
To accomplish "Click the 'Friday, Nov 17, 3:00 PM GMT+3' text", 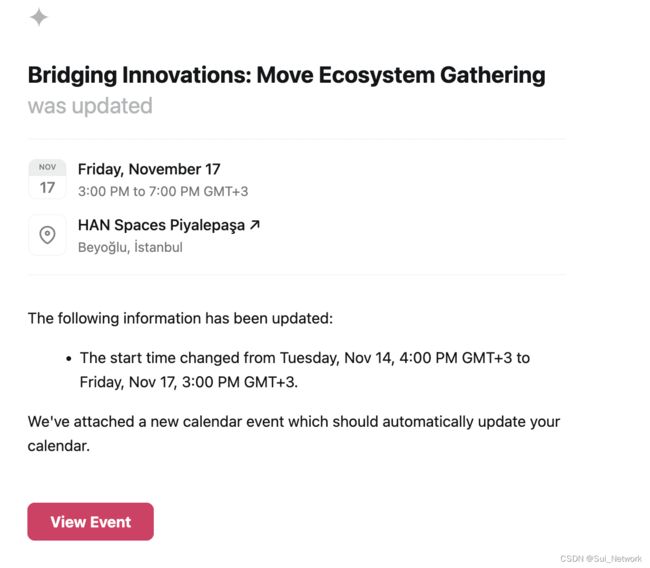I will pos(189,382).
